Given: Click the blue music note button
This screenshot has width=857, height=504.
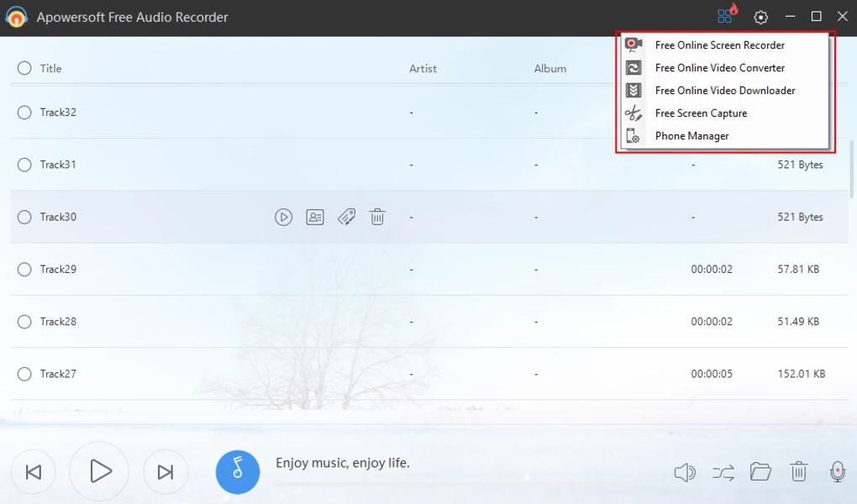Looking at the screenshot, I should coord(238,472).
